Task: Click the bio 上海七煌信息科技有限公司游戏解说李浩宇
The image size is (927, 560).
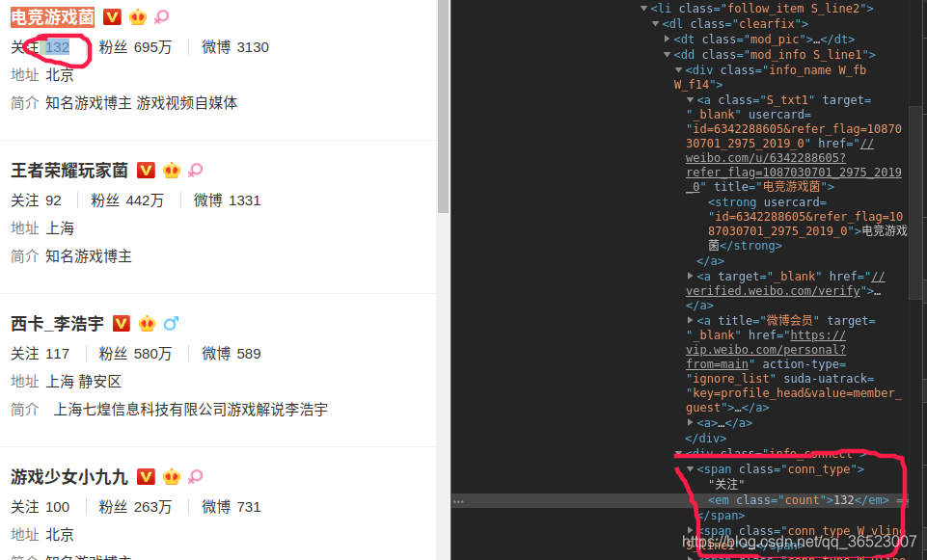Action: (190, 410)
